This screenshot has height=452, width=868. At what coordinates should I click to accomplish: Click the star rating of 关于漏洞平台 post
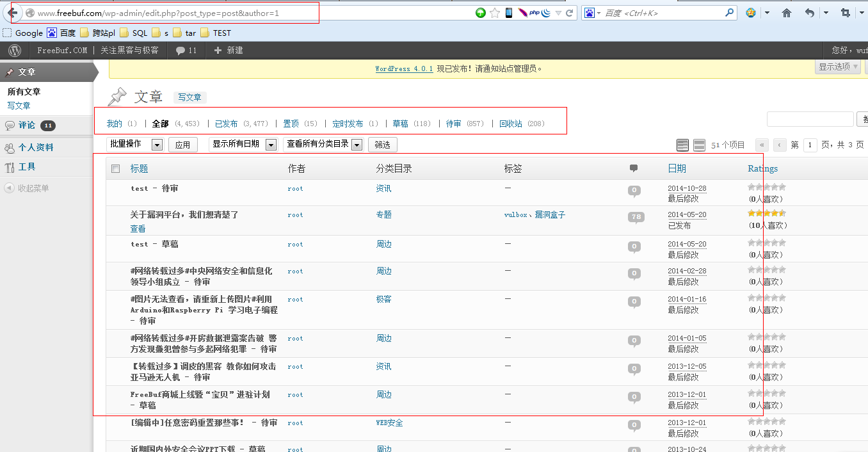[x=767, y=213]
